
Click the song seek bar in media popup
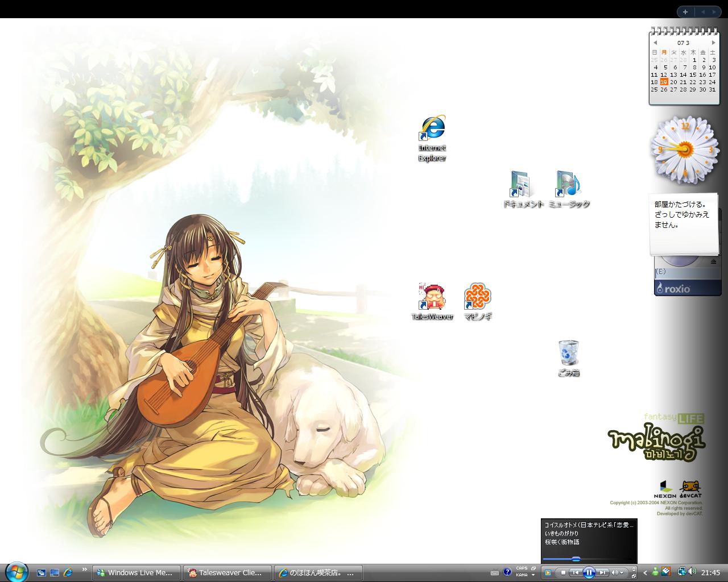coord(589,559)
